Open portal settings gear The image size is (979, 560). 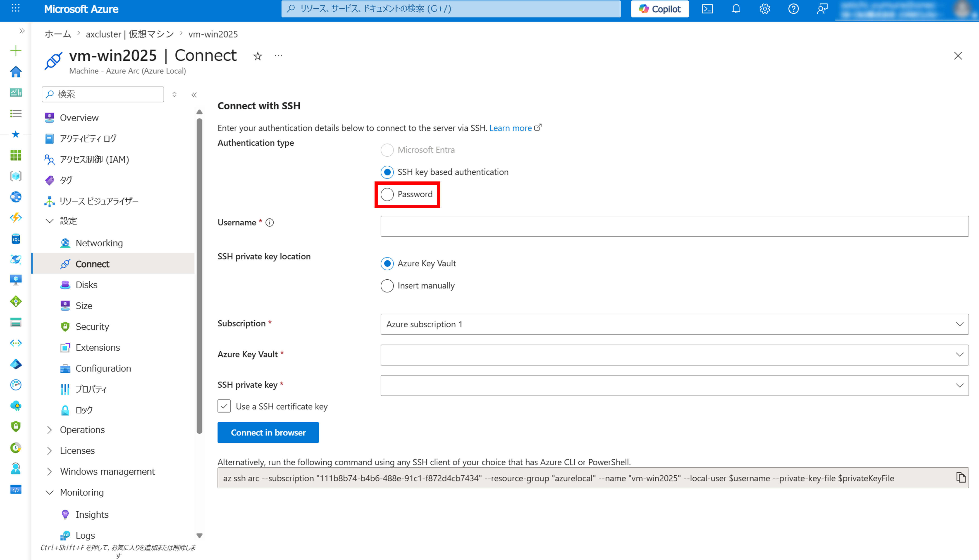(764, 9)
